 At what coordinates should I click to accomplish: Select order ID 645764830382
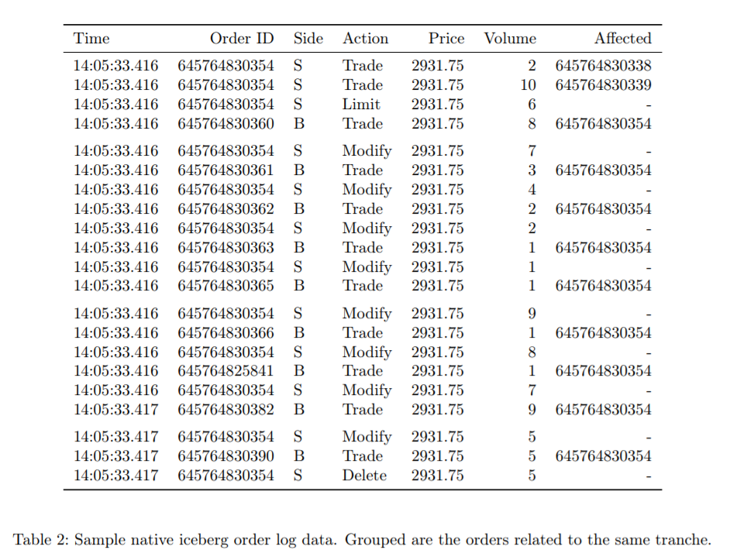click(226, 410)
